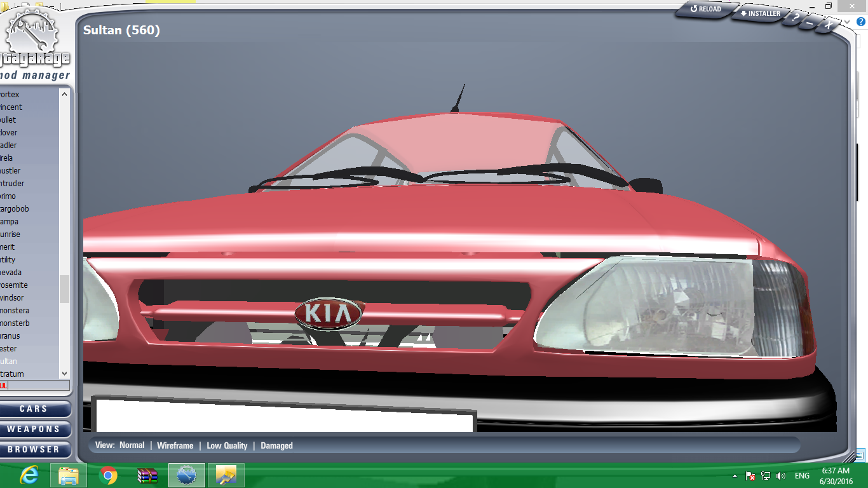Open the volume speaker tray icon
Screen dimensions: 868x488
pyautogui.click(x=781, y=476)
